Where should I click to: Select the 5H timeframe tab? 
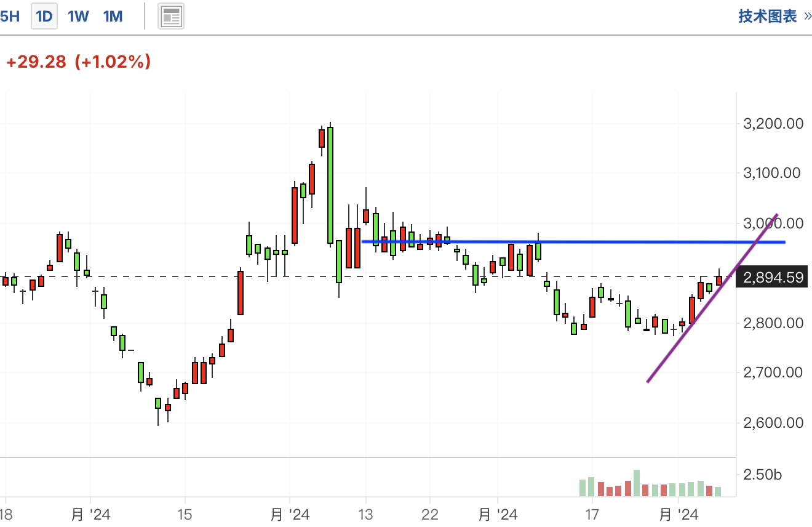point(9,17)
